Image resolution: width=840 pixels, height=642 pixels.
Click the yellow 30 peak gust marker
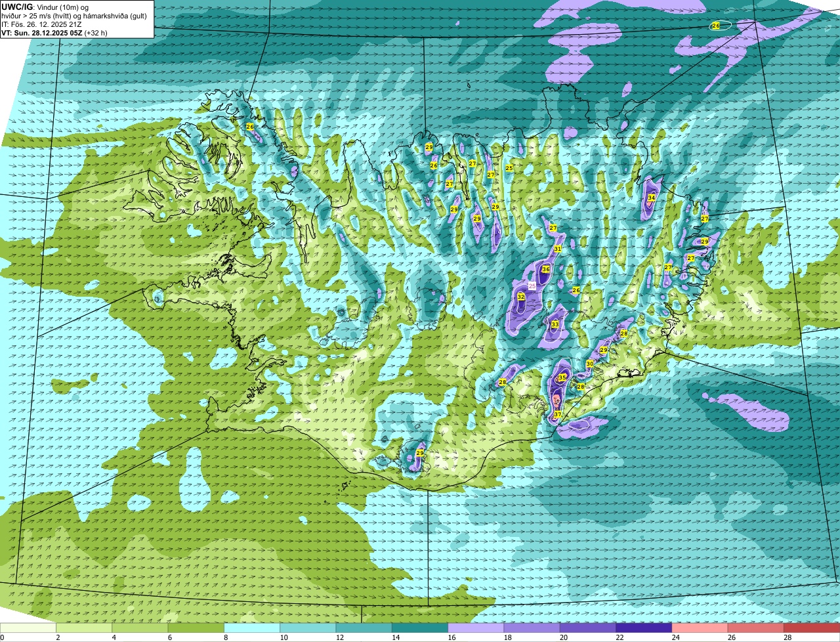coord(590,364)
